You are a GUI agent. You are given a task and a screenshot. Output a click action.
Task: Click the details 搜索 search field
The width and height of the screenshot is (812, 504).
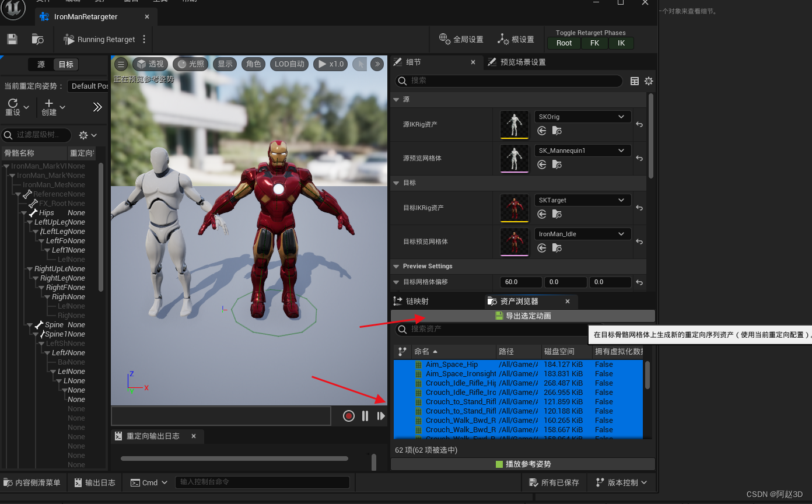tap(509, 80)
